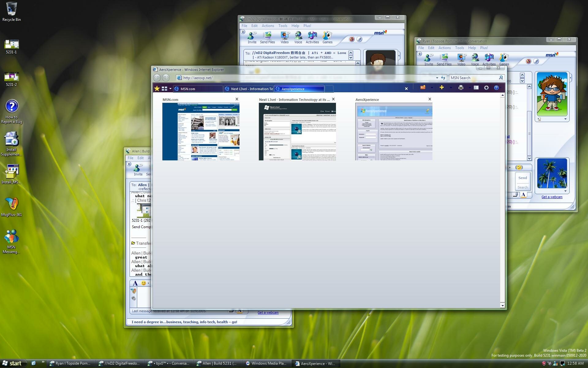Image resolution: width=588 pixels, height=368 pixels.
Task: Click Games in nD2 DigitalFreedom conversation
Action: pos(327,38)
